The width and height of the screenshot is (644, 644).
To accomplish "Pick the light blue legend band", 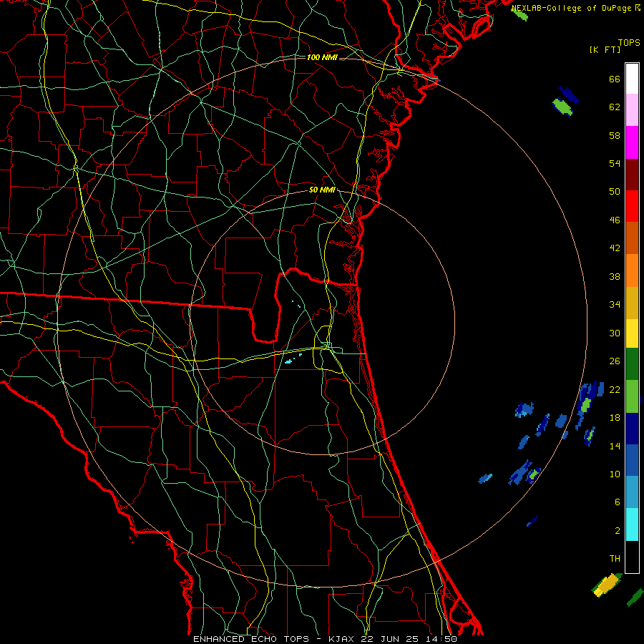I will pos(632,492).
